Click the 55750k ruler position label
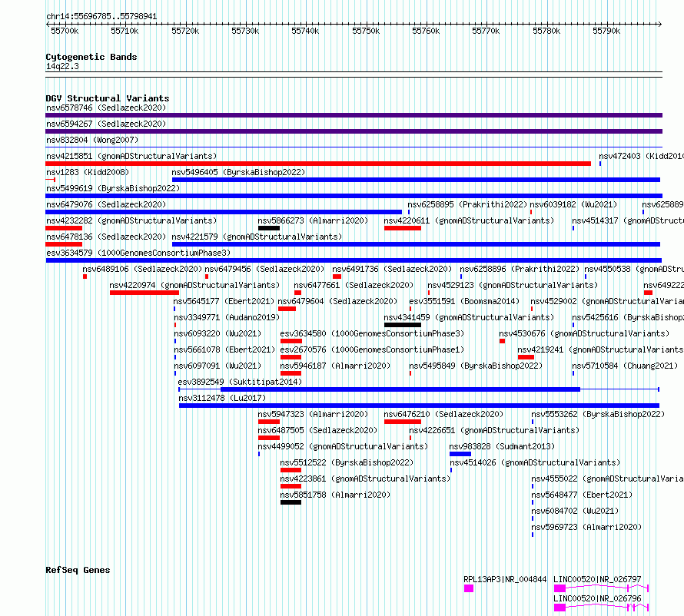The width and height of the screenshot is (684, 616). [x=366, y=31]
